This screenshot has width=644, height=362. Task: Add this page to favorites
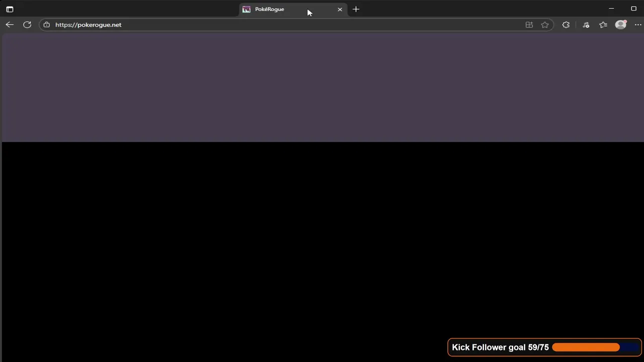click(545, 25)
